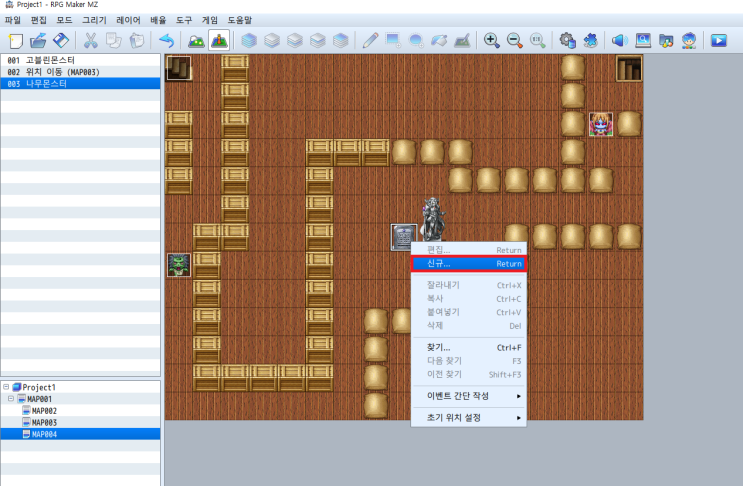Save the project using toolbar icon
The height and width of the screenshot is (486, 743).
[x=61, y=41]
